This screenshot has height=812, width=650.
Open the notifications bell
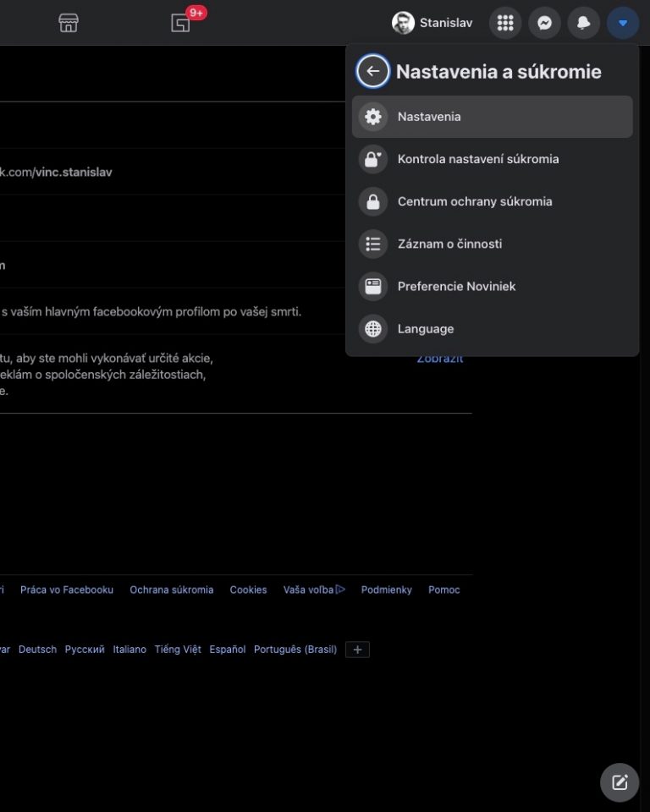584,23
